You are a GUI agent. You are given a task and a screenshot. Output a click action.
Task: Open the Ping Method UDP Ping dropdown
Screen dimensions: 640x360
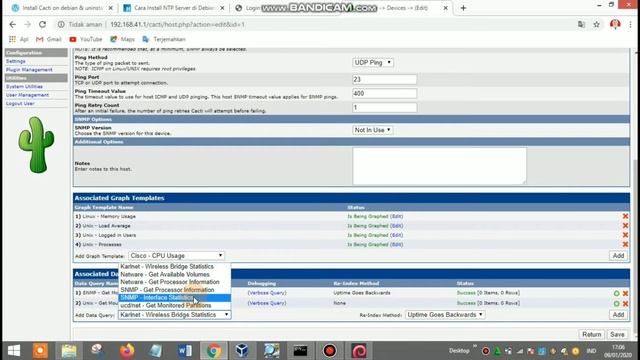pos(373,62)
